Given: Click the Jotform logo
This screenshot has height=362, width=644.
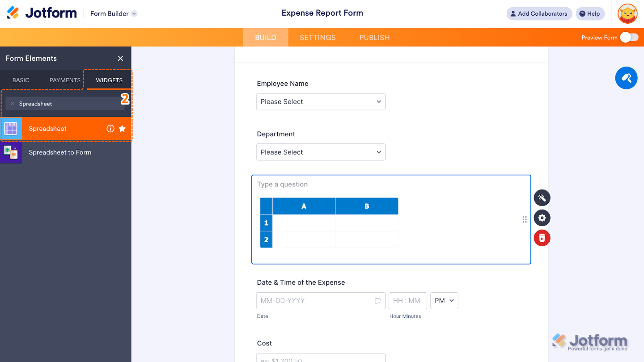Looking at the screenshot, I should coord(42,13).
